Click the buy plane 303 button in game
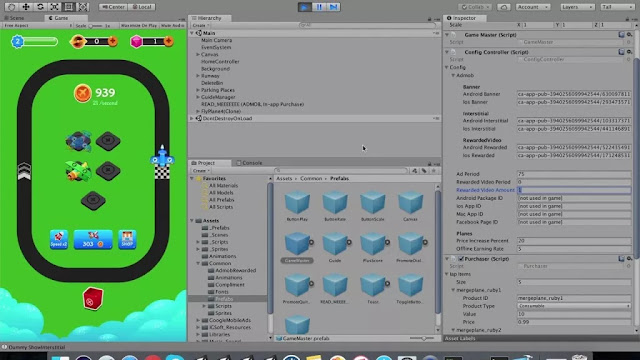 [x=93, y=239]
